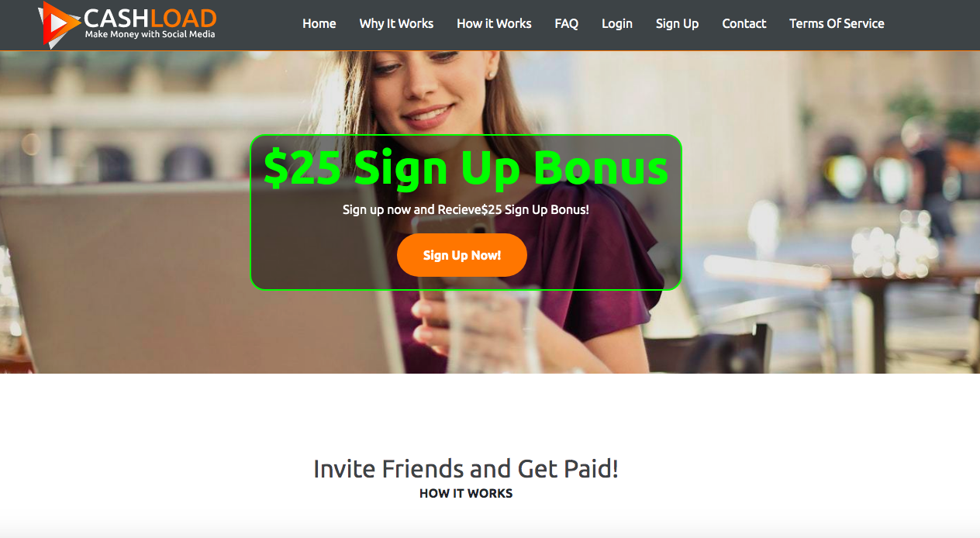
Task: Click the Sign up now and Receive bonus text
Action: click(466, 209)
